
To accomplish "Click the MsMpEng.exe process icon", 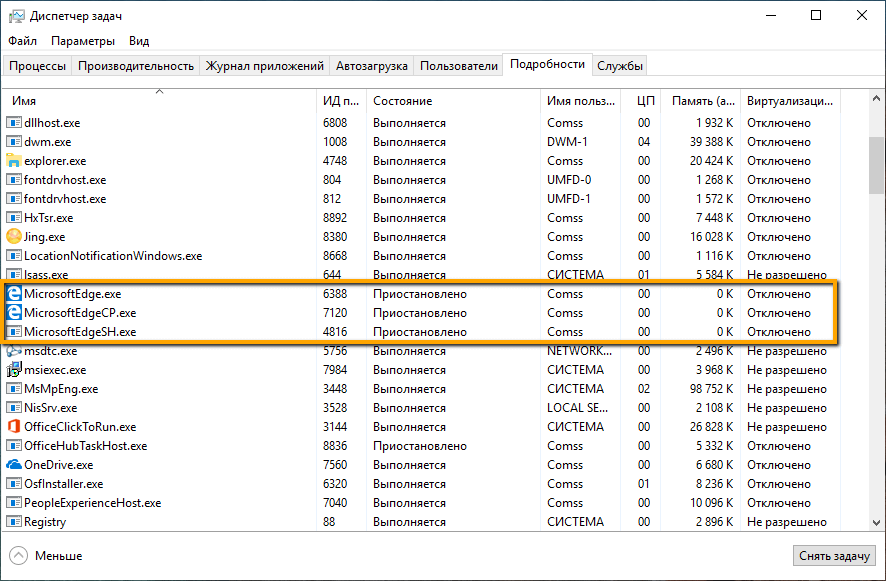I will (12, 388).
